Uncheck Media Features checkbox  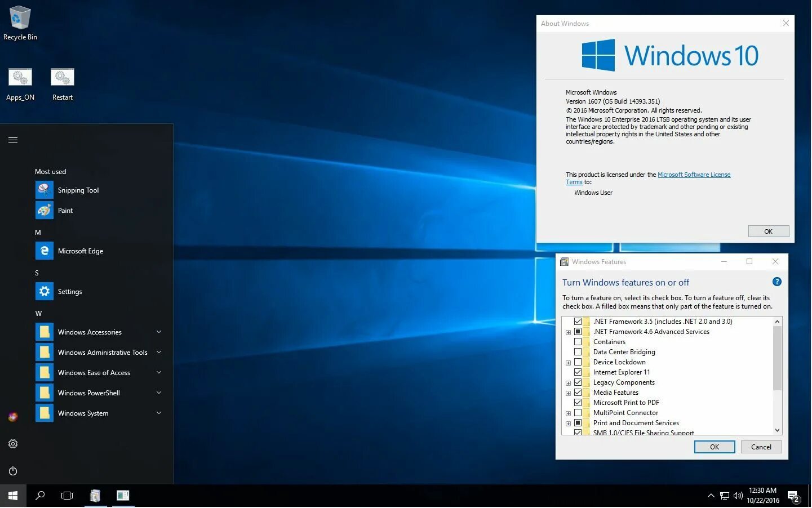[578, 393]
